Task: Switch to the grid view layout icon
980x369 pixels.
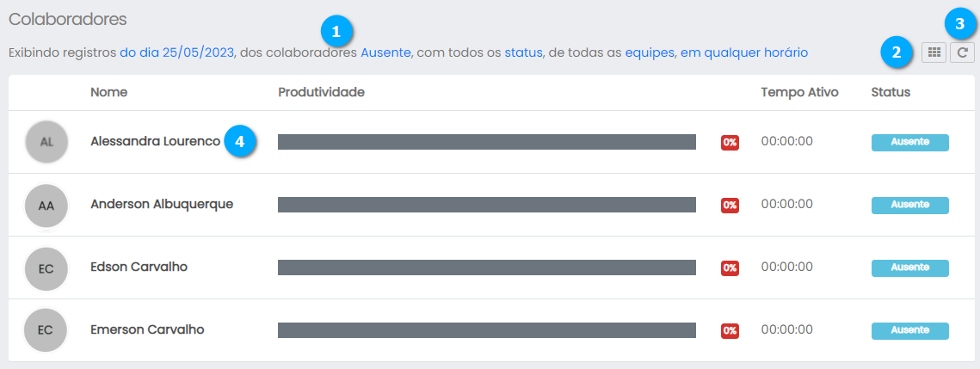Action: [x=934, y=52]
